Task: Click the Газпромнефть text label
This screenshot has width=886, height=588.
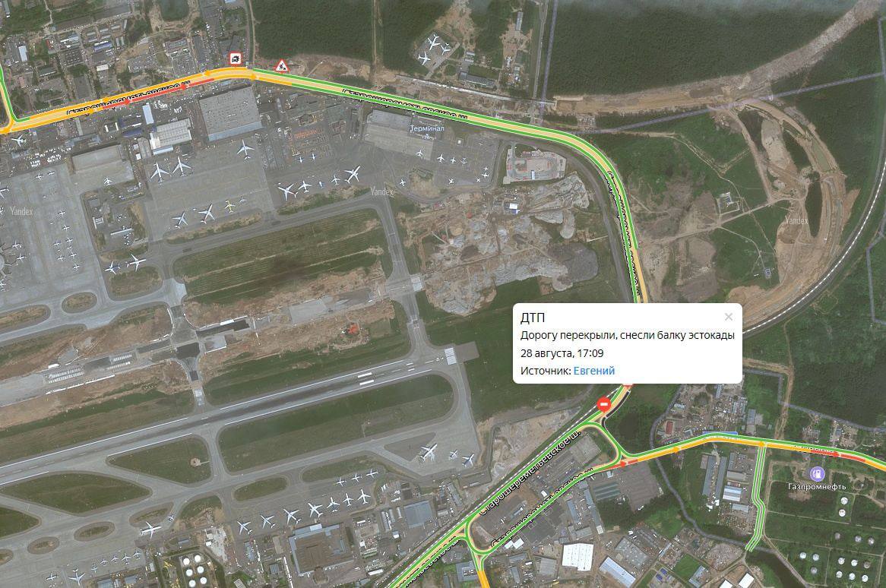Action: 817,486
